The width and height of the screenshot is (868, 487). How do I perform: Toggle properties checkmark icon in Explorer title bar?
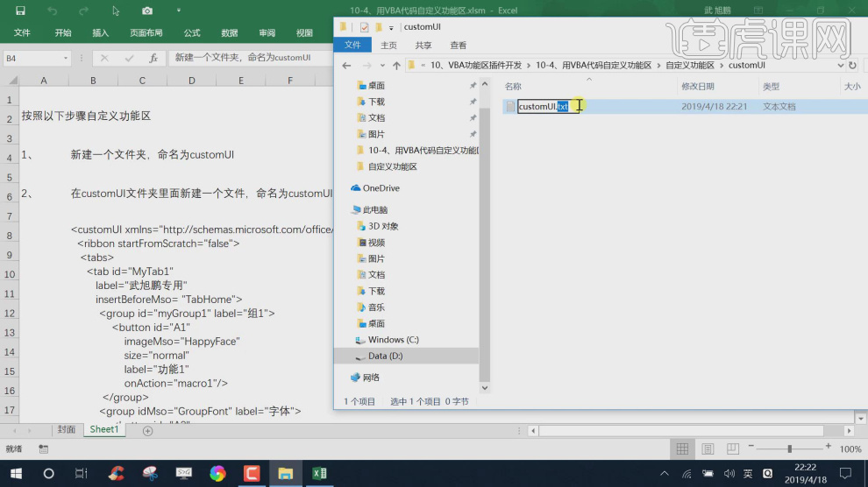click(364, 27)
